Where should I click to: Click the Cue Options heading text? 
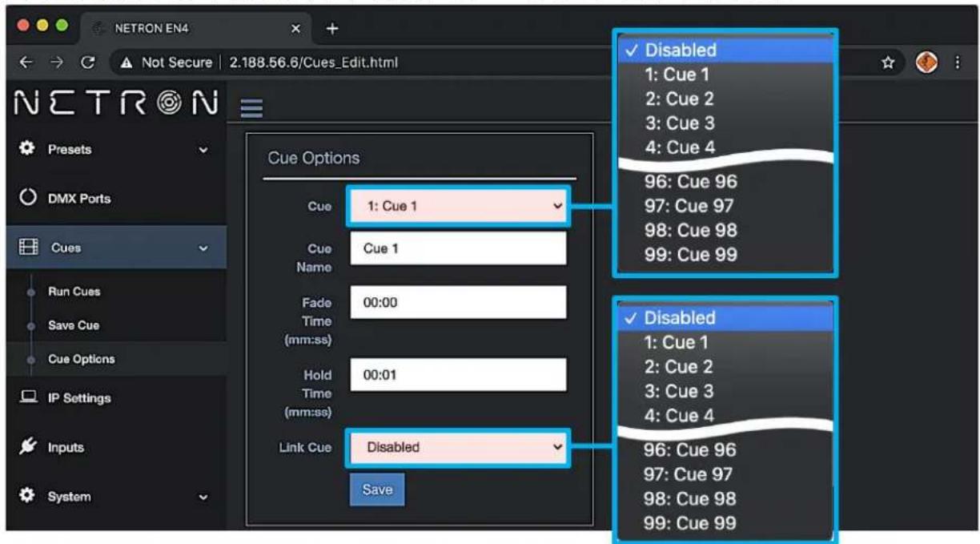(x=313, y=158)
